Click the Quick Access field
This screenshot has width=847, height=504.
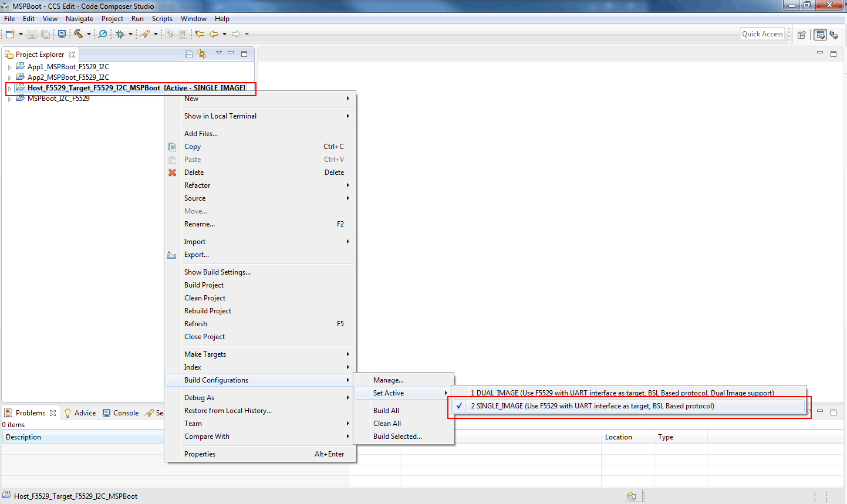tap(762, 34)
